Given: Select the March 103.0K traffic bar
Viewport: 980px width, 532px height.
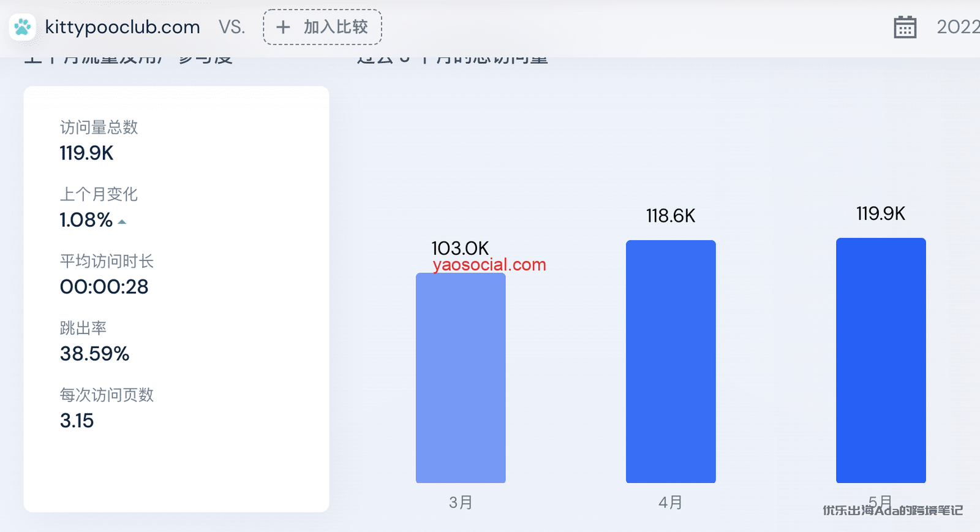Looking at the screenshot, I should [x=461, y=378].
